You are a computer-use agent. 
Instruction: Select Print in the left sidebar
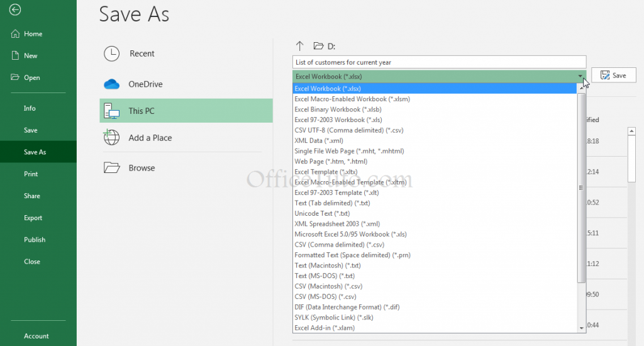[31, 174]
